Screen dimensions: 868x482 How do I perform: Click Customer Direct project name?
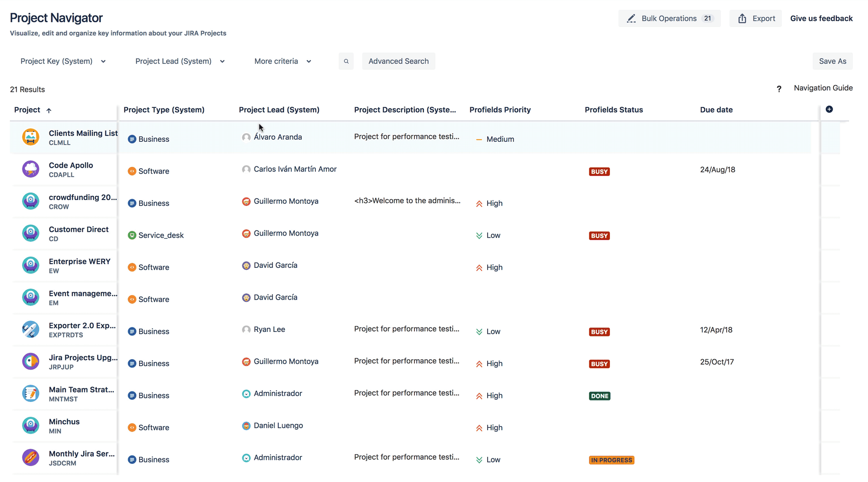tap(79, 230)
